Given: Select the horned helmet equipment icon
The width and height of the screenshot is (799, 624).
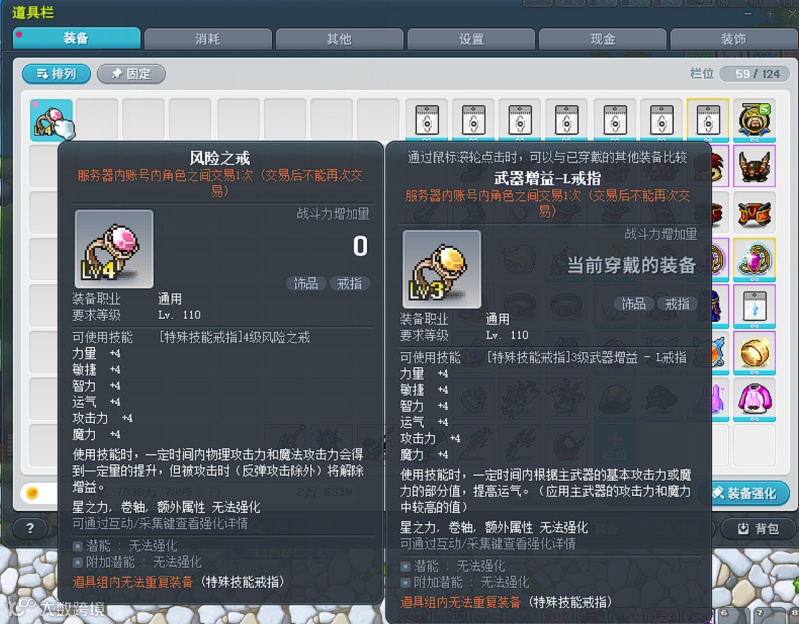Looking at the screenshot, I should click(x=754, y=166).
